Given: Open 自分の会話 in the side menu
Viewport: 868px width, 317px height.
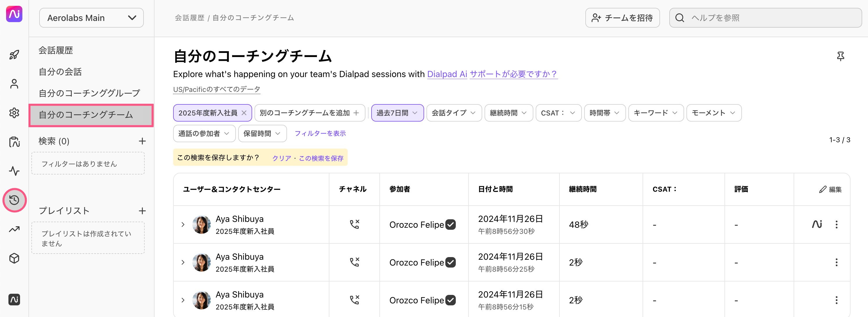Looking at the screenshot, I should coord(60,72).
